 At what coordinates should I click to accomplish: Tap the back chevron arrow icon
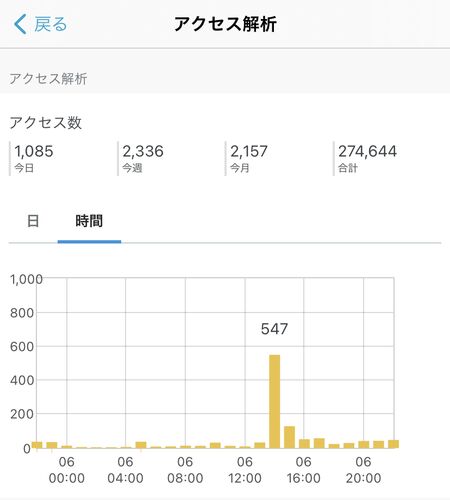click(20, 24)
